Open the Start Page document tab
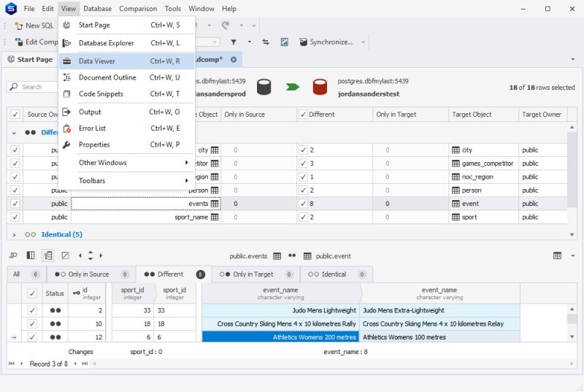Image resolution: width=584 pixels, height=392 pixels. (x=30, y=60)
